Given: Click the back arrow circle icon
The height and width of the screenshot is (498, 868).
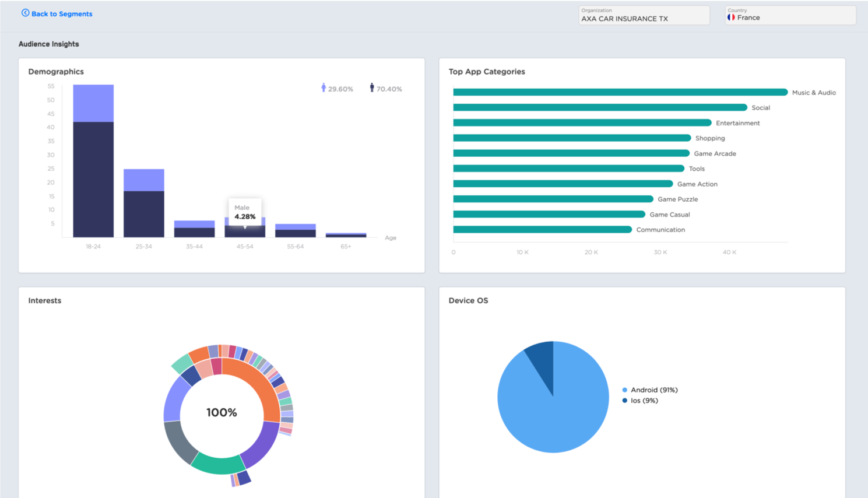Looking at the screenshot, I should click(25, 13).
